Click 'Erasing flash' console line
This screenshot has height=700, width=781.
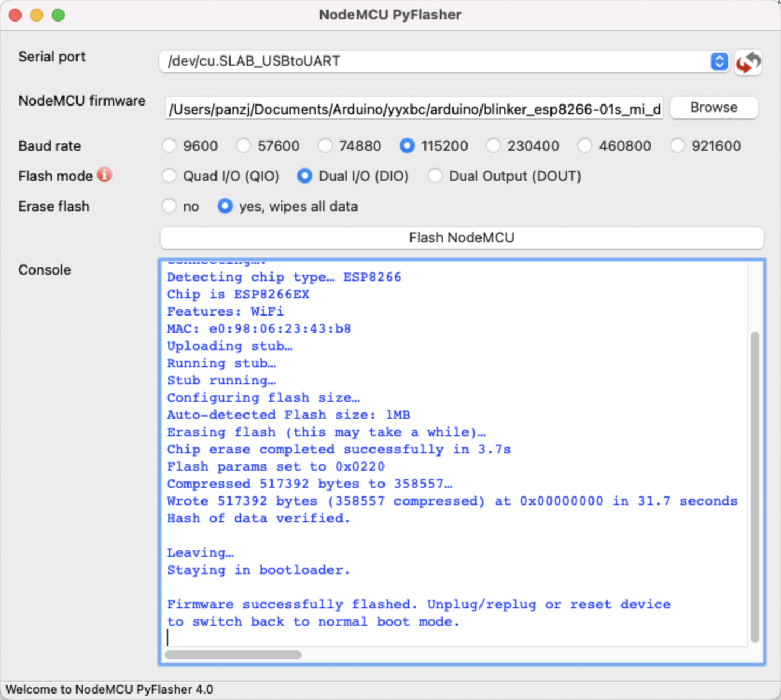point(326,432)
